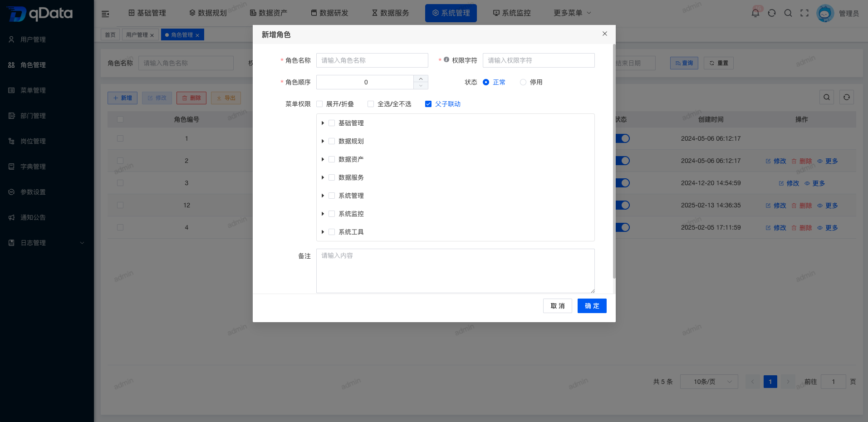The height and width of the screenshot is (422, 868).
Task: Expand the 数据服务 tree node
Action: click(323, 177)
